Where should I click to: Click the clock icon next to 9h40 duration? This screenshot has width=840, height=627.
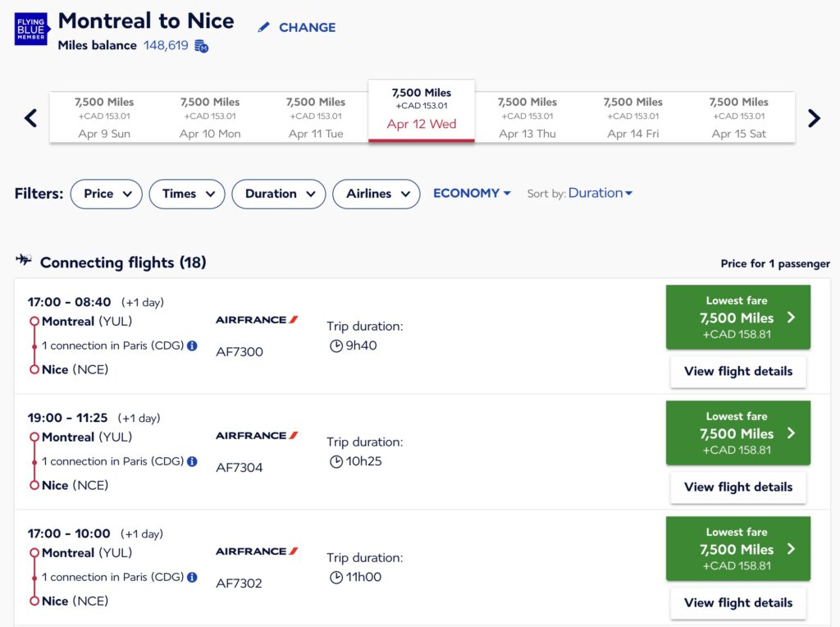(x=336, y=346)
